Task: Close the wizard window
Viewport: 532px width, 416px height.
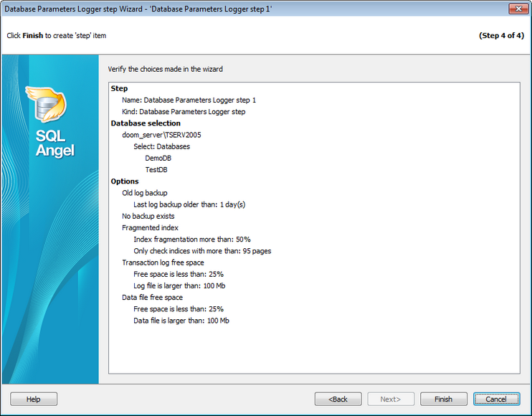Action: click(518, 9)
